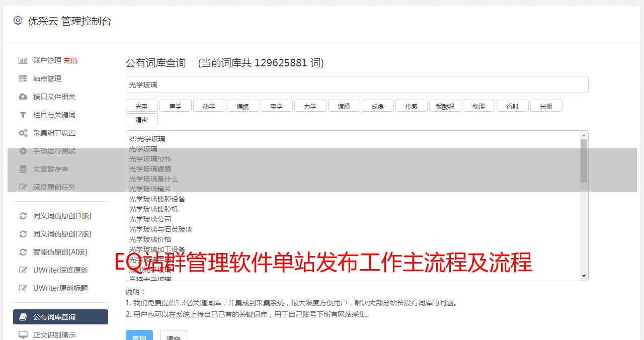Click the results list scroll-up arrow
The height and width of the screenshot is (340, 644).
click(x=584, y=135)
